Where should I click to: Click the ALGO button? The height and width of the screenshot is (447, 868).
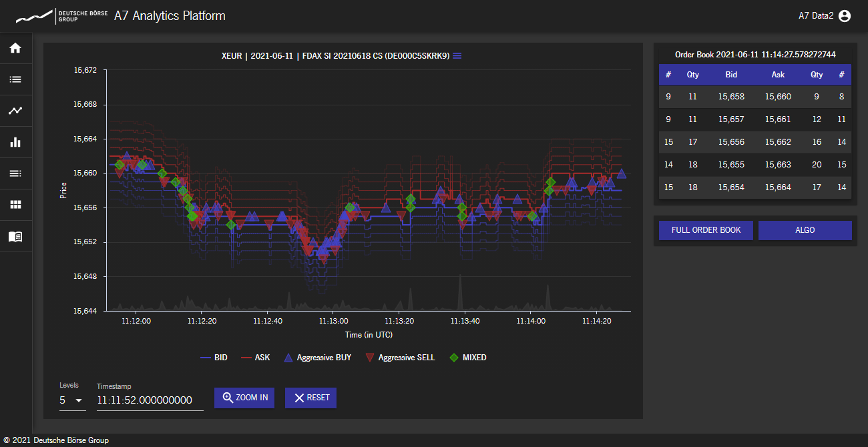[805, 230]
